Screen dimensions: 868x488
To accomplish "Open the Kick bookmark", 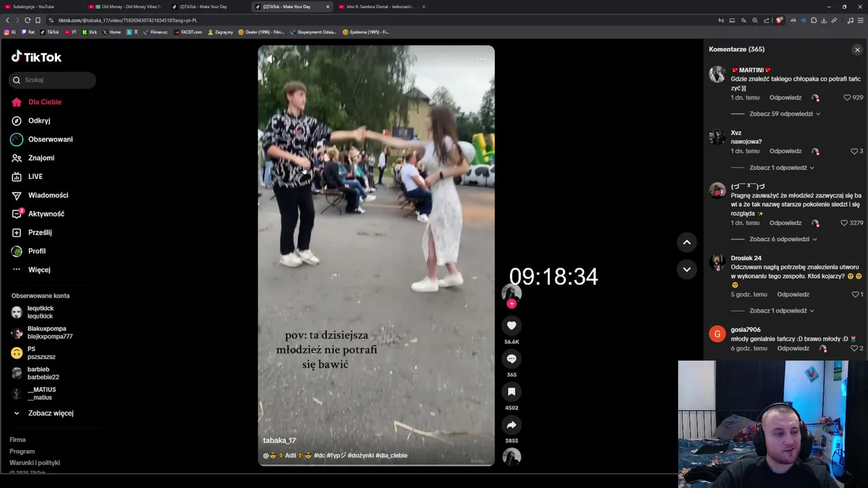I will coord(90,32).
